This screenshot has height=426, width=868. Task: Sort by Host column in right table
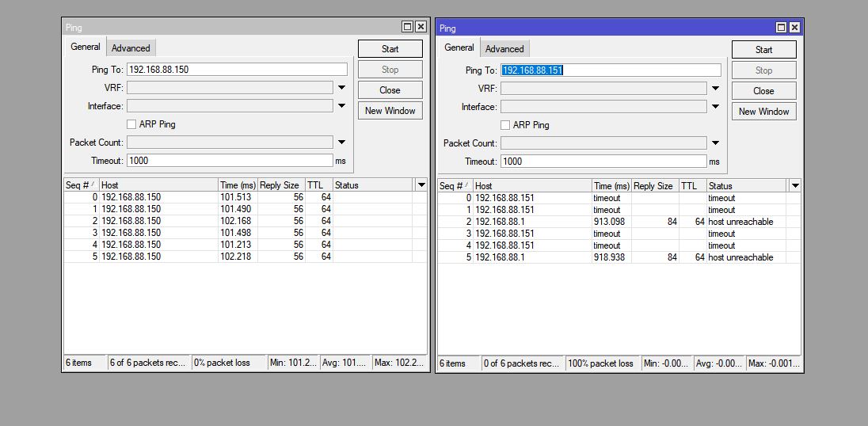click(x=532, y=186)
